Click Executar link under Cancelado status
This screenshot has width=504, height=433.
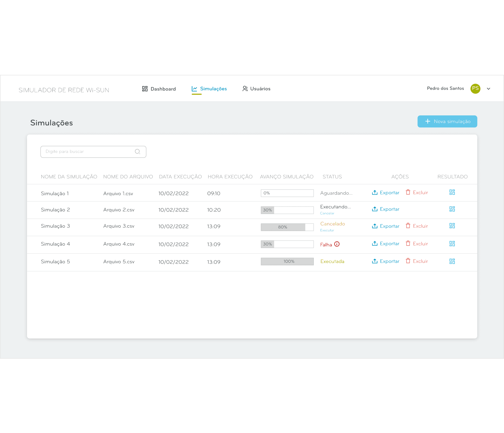[327, 230]
